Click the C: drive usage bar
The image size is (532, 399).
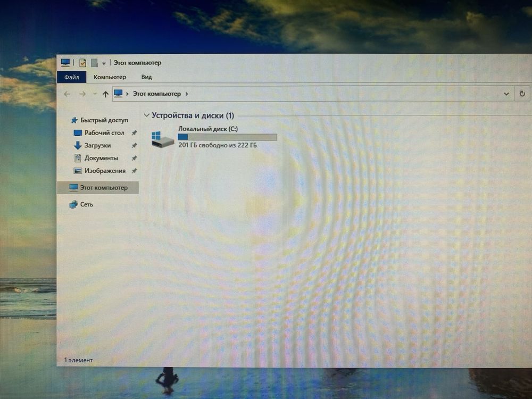point(227,137)
